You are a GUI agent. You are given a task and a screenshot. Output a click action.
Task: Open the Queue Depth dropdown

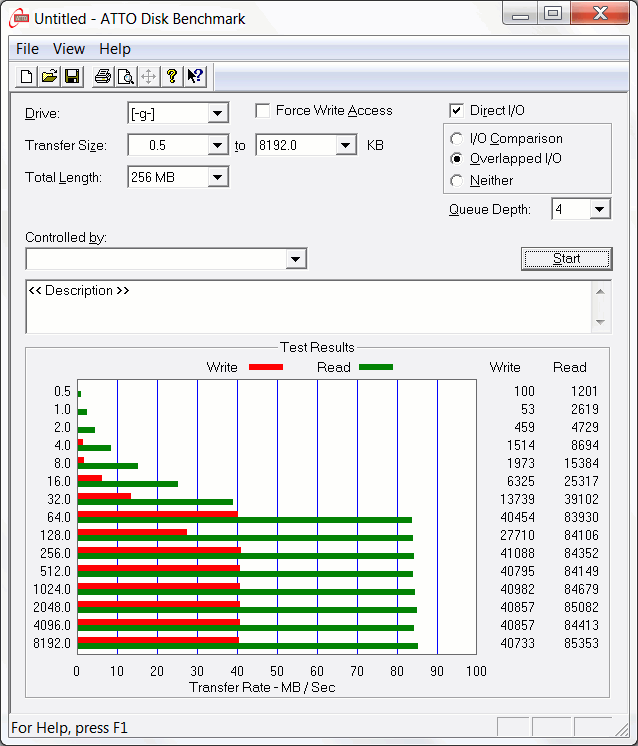point(599,209)
